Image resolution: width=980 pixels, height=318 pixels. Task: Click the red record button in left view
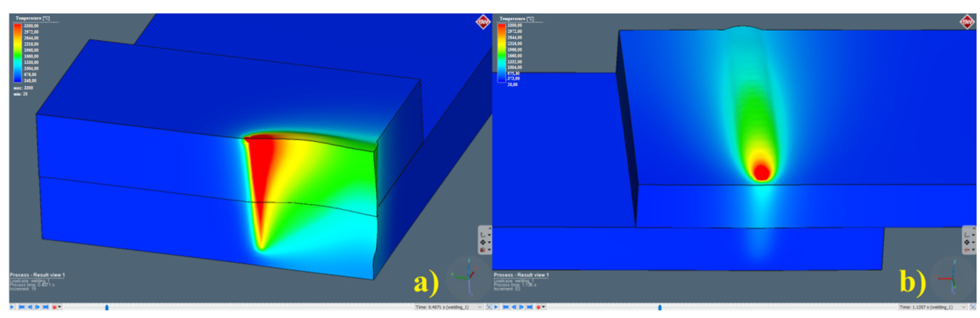54,307
